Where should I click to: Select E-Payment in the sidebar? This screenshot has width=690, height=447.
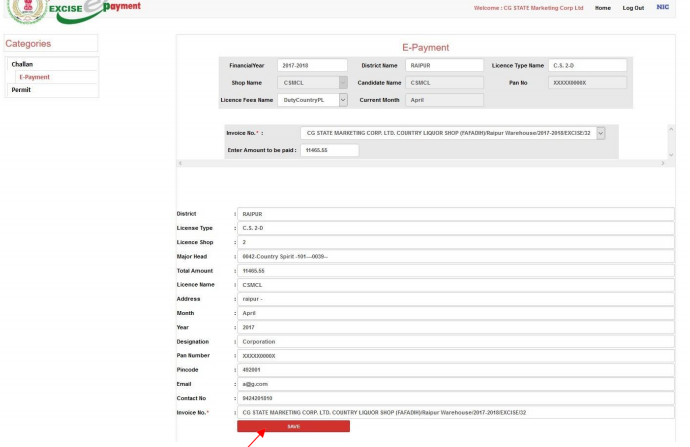pos(34,77)
